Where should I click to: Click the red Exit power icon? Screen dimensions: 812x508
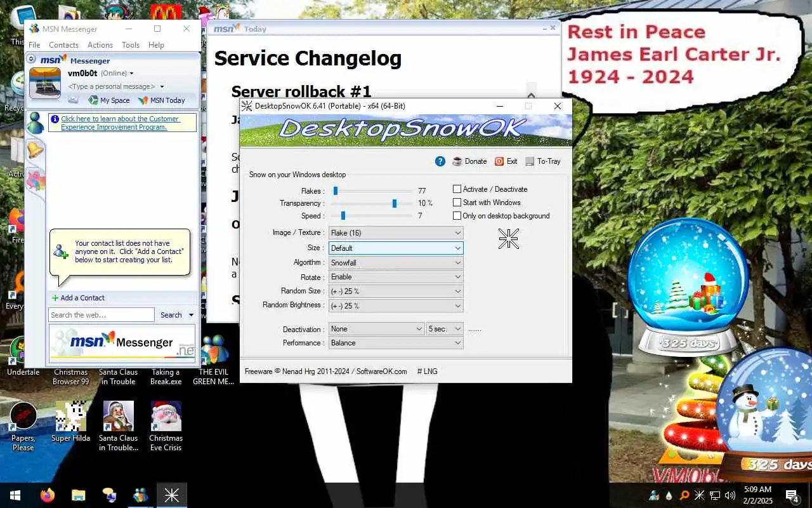[x=499, y=161]
